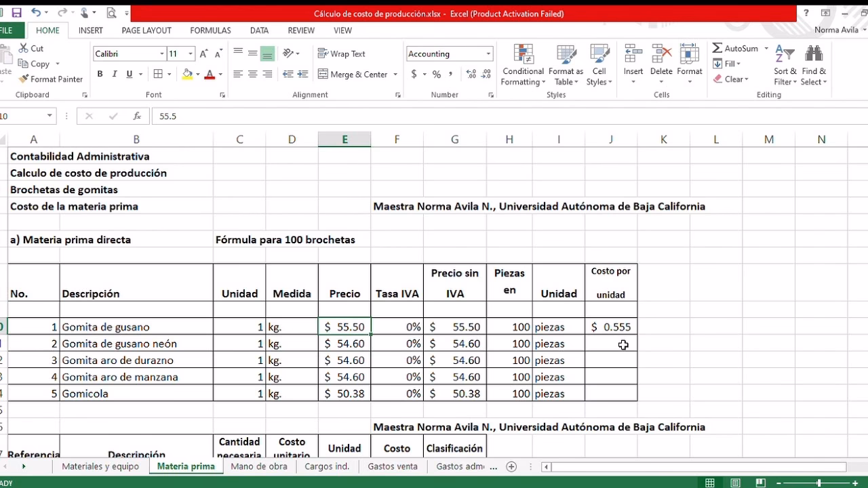Click the Insert Function fx icon
The height and width of the screenshot is (488, 868).
point(137,117)
